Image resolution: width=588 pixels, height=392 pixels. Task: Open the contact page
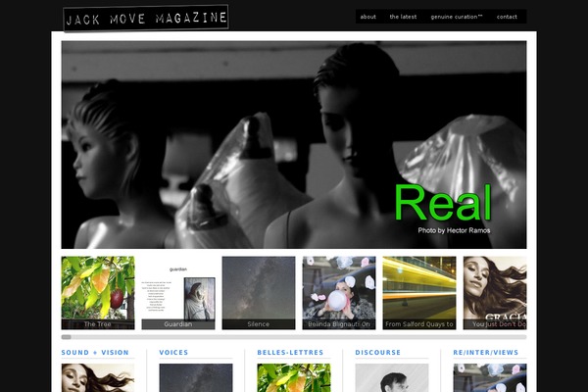coord(507,17)
